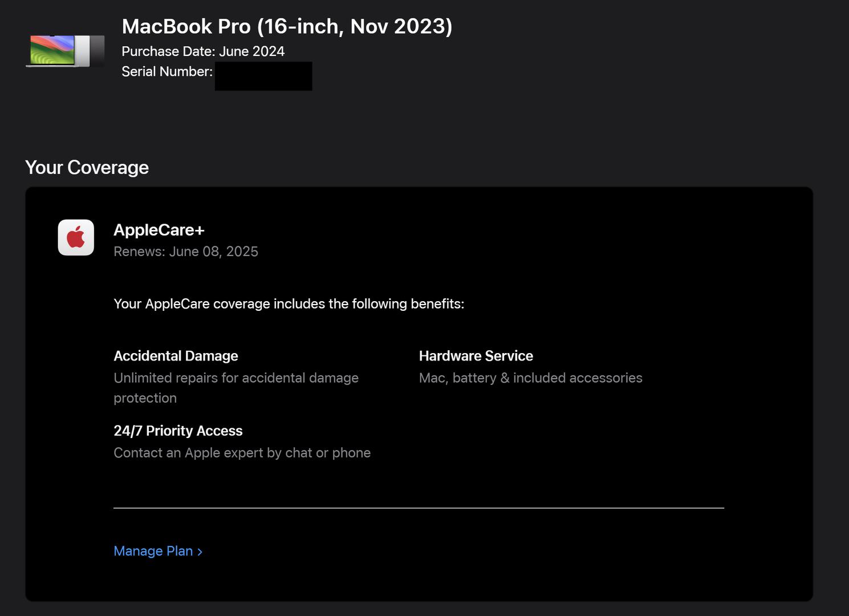Select the 24/7 Priority Access heading
The height and width of the screenshot is (616, 849).
tap(178, 431)
